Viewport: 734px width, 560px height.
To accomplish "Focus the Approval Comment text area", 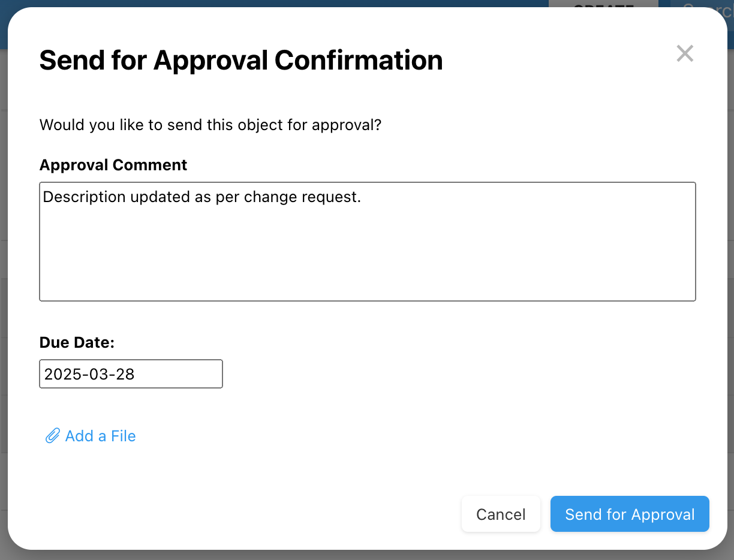I will click(367, 252).
